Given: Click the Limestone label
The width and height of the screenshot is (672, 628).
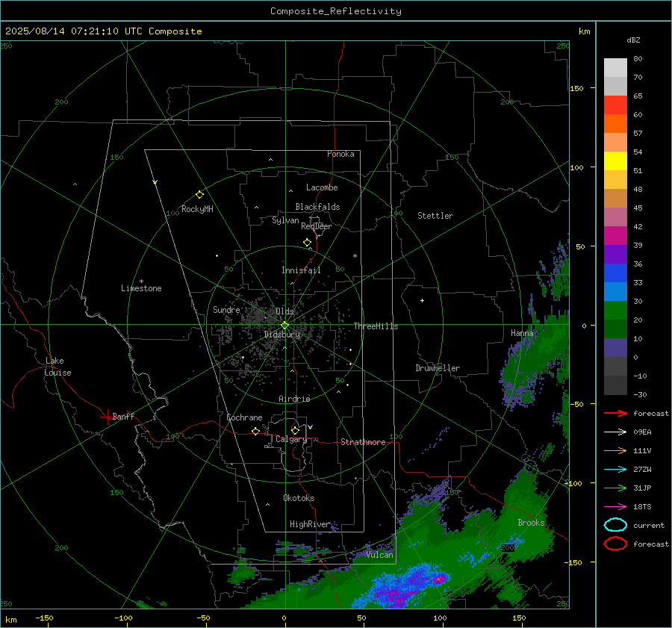Looking at the screenshot, I should tap(141, 288).
